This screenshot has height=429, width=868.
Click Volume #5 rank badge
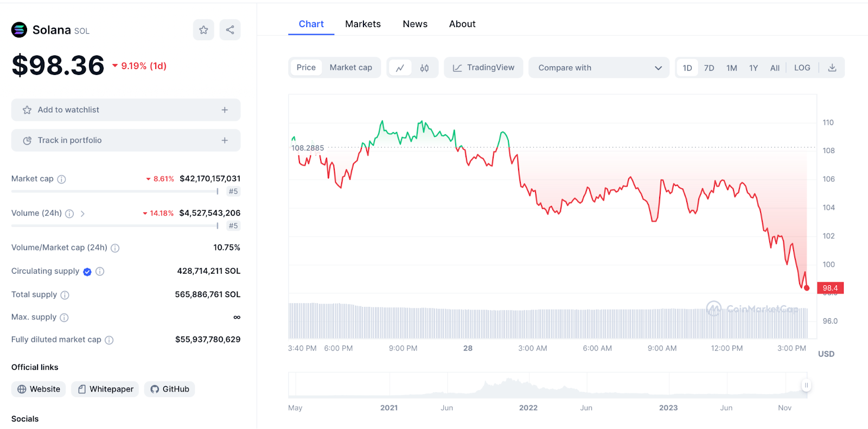pos(233,225)
